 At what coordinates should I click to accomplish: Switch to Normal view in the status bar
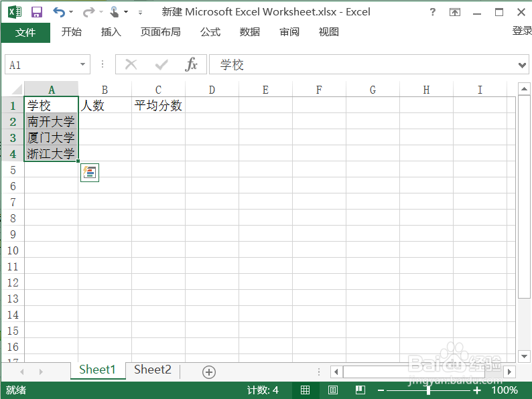(x=305, y=390)
